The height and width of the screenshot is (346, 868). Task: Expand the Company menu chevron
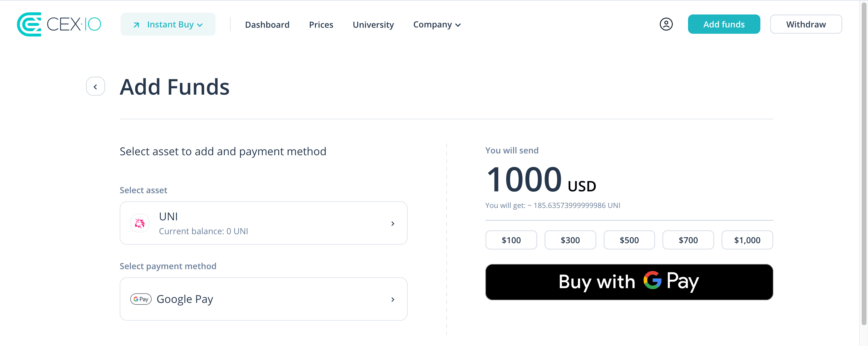[x=458, y=25]
